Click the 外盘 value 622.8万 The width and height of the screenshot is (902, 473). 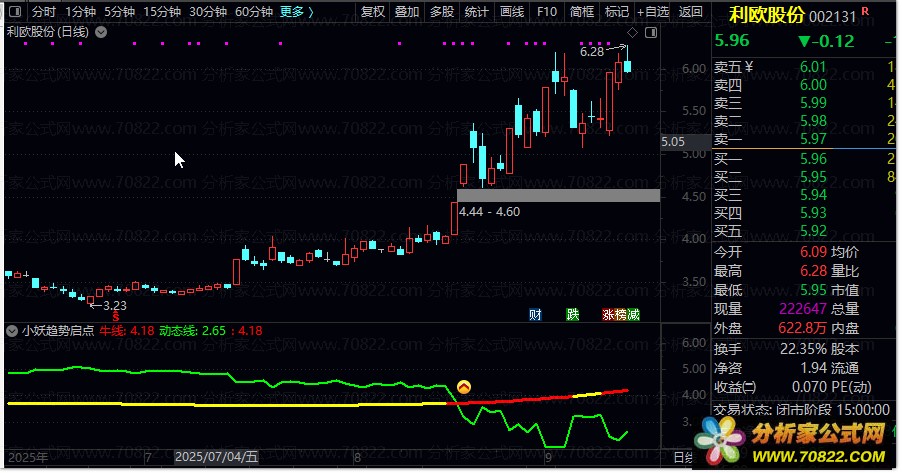(802, 329)
